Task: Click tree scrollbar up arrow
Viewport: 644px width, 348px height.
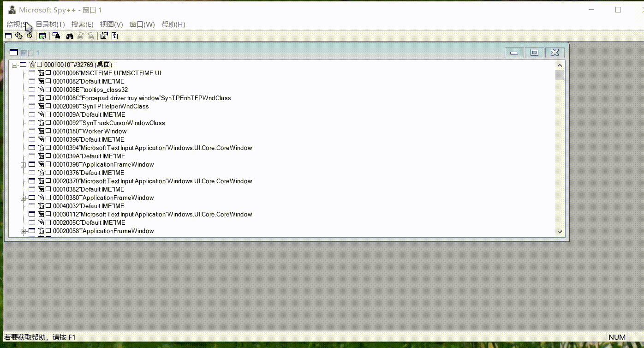Action: pos(560,66)
